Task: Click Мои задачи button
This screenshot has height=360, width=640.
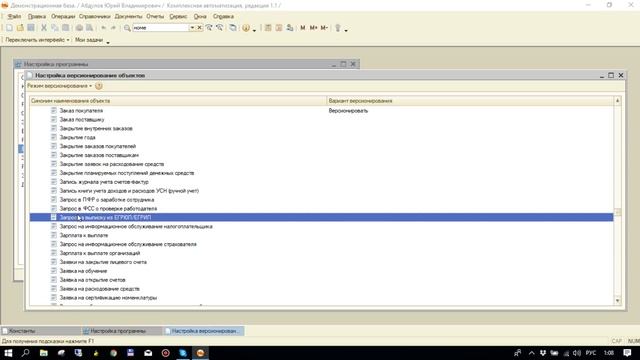Action: (89, 40)
